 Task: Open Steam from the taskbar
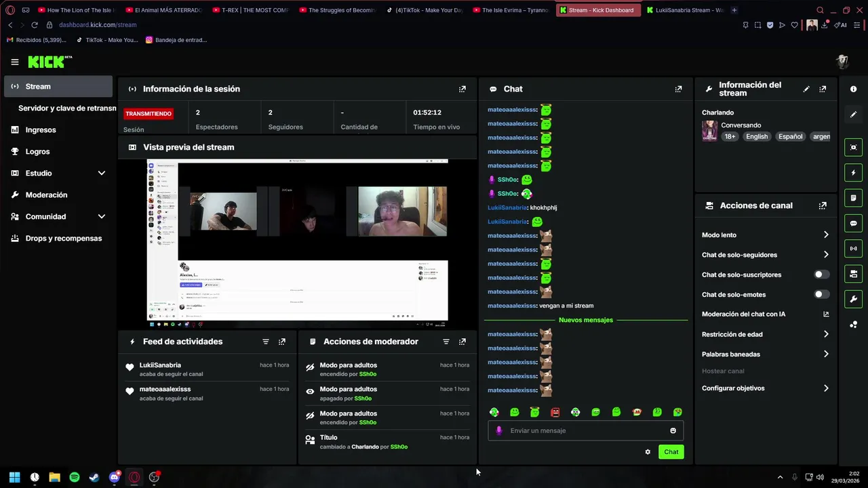pyautogui.click(x=94, y=477)
